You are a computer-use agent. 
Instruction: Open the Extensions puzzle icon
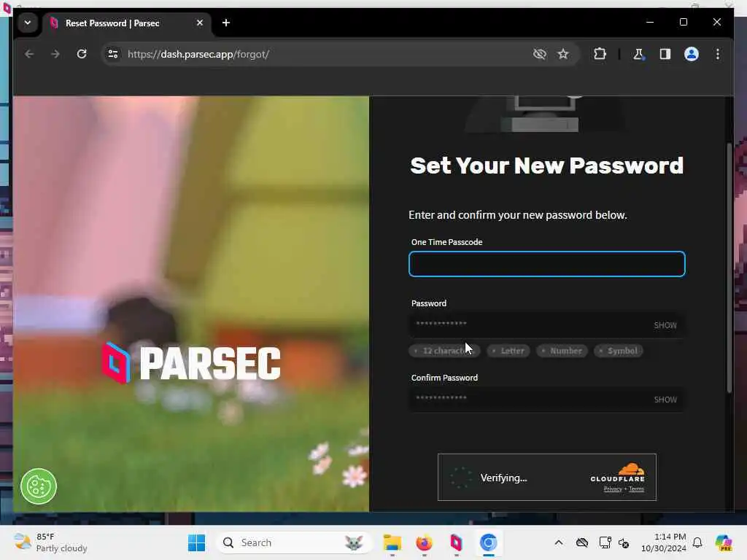(x=600, y=54)
